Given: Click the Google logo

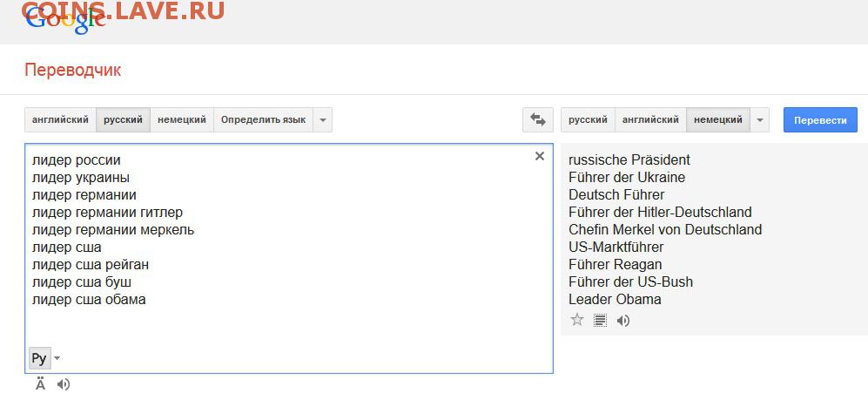Looking at the screenshot, I should point(65,20).
